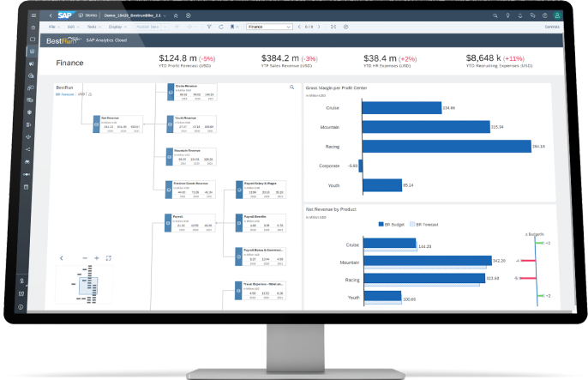Viewport: 588px width, 380px height.
Task: Fit value driver tree to view
Action: click(x=109, y=257)
